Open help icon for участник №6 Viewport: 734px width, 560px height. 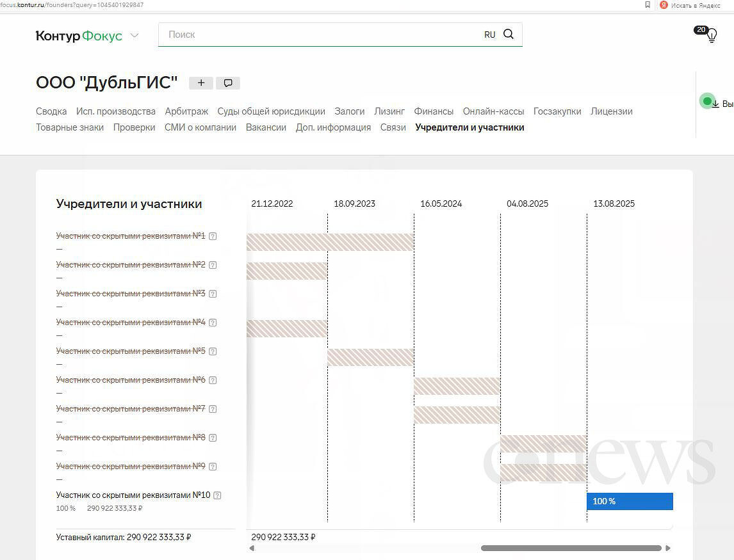pos(213,380)
